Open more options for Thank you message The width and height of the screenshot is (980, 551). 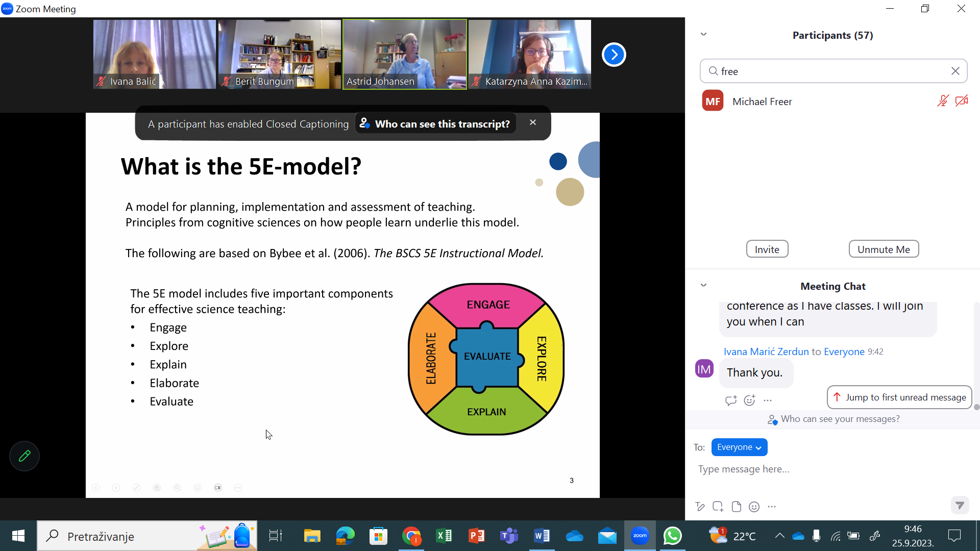[x=768, y=400]
